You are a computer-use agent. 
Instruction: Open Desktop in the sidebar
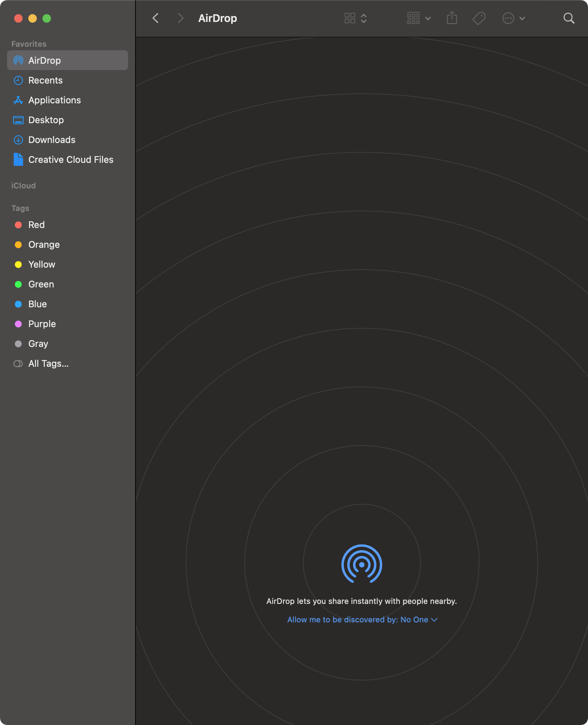click(68, 120)
